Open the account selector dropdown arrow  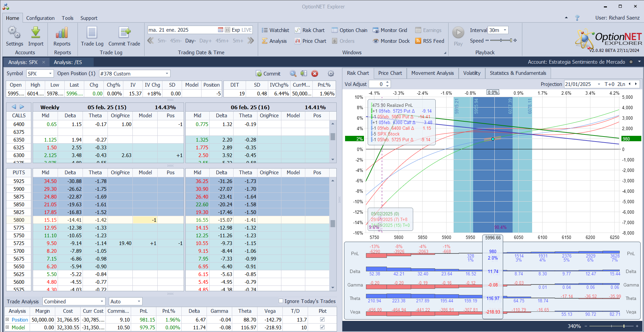[x=639, y=62]
